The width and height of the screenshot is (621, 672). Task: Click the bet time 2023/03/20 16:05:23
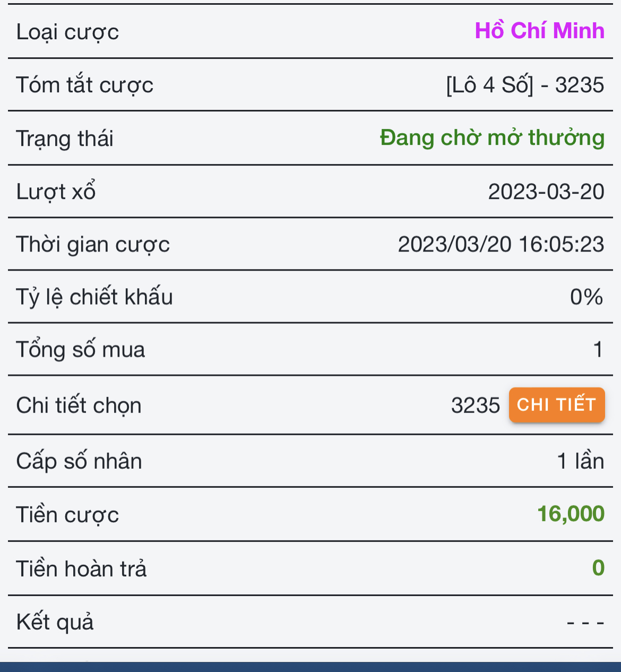coord(501,244)
